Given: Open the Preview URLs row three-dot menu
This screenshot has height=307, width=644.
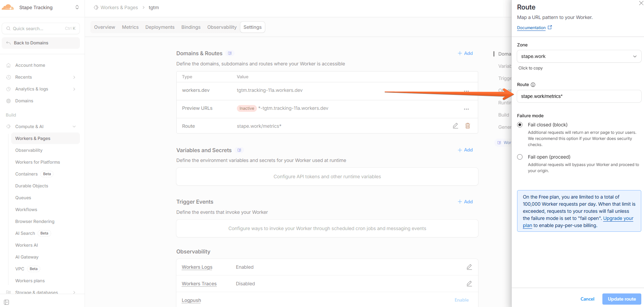Looking at the screenshot, I should coord(466,109).
